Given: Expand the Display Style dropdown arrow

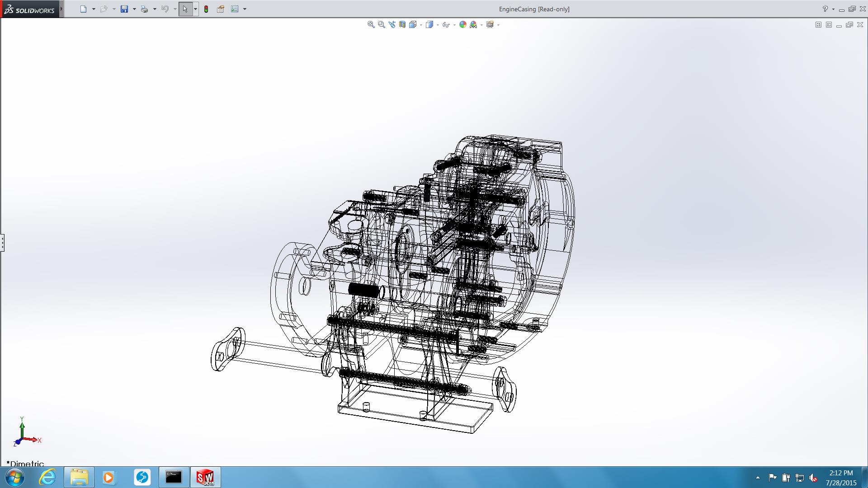Looking at the screenshot, I should pos(438,25).
